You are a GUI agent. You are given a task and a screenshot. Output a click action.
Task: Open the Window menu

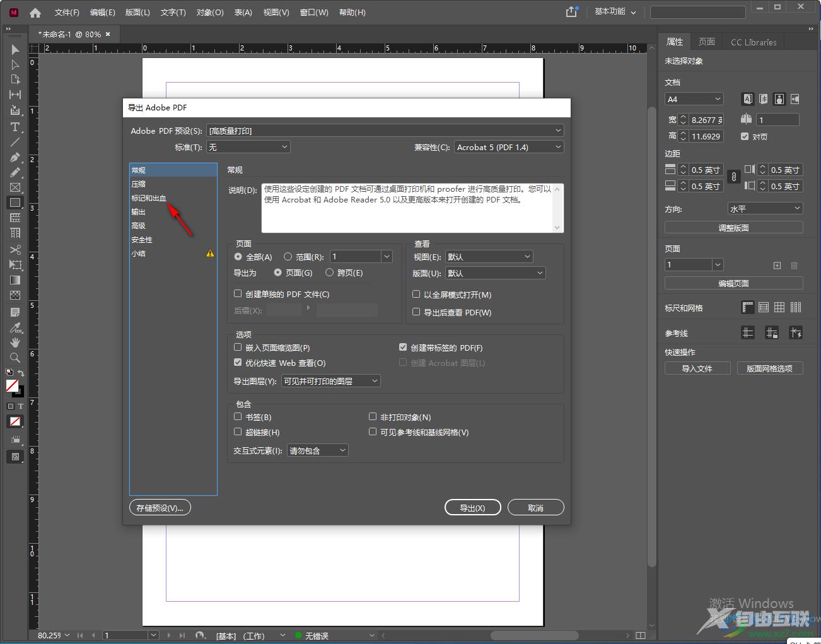pyautogui.click(x=314, y=12)
